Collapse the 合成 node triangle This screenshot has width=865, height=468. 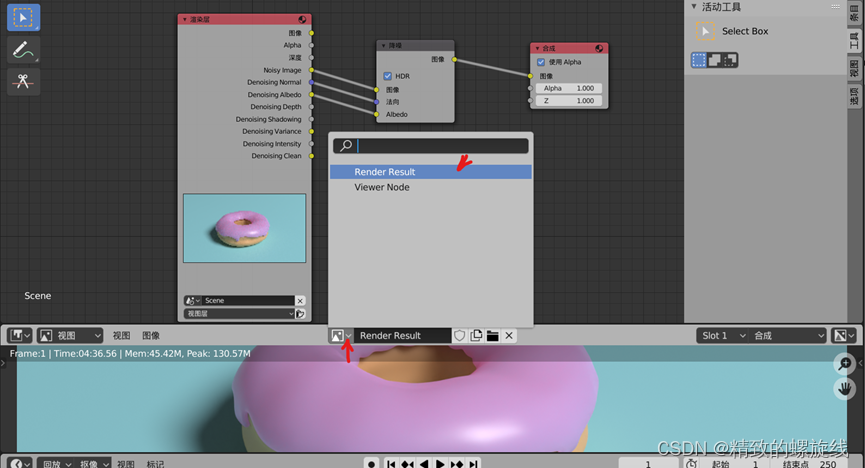(x=537, y=49)
